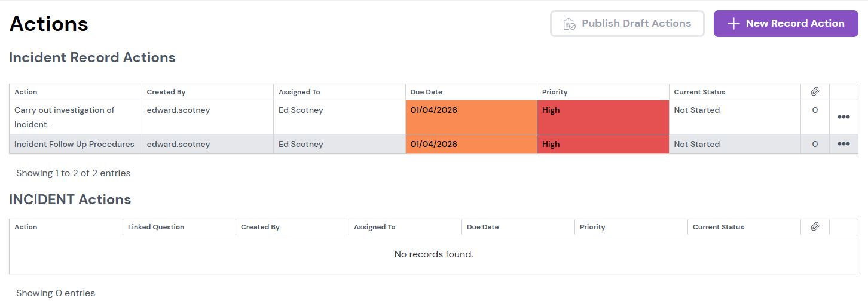
Task: Open three-dot menu for investigation action row
Action: click(x=843, y=117)
